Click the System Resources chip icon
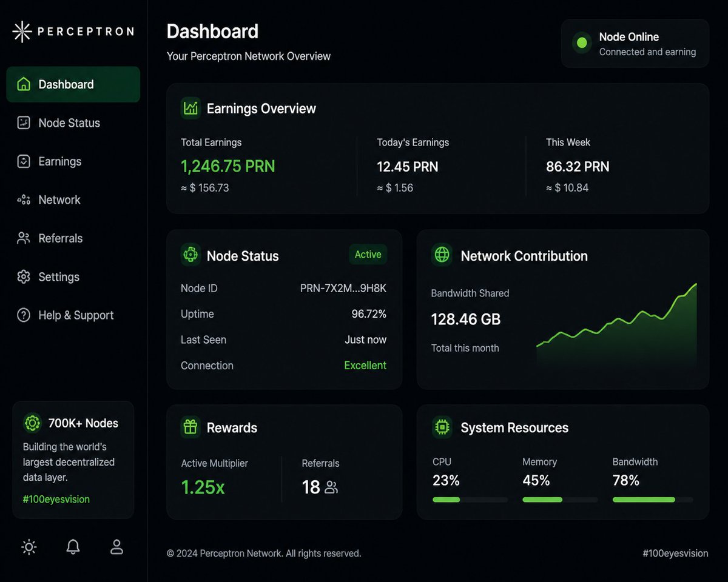The width and height of the screenshot is (728, 582). click(442, 427)
